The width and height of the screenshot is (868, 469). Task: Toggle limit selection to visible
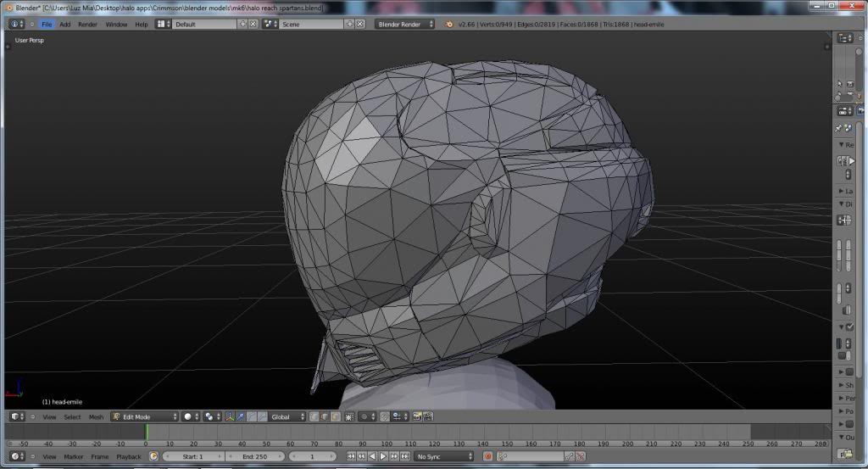pyautogui.click(x=349, y=416)
